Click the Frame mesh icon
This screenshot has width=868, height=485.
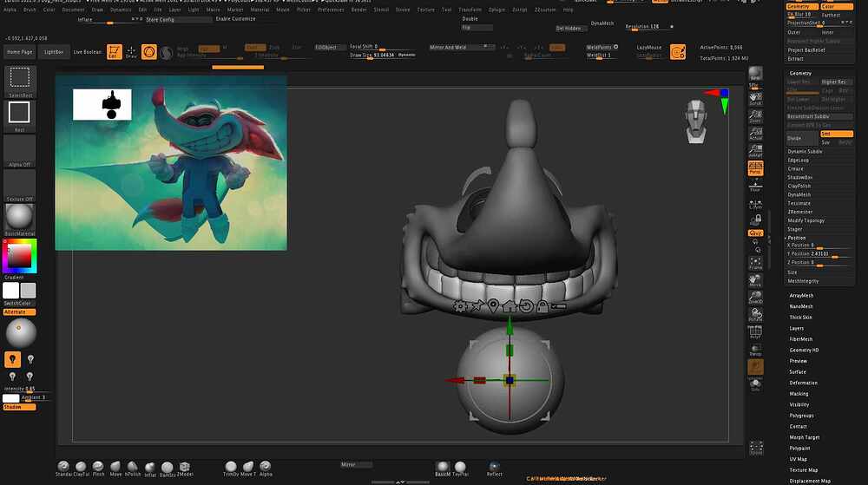(755, 263)
